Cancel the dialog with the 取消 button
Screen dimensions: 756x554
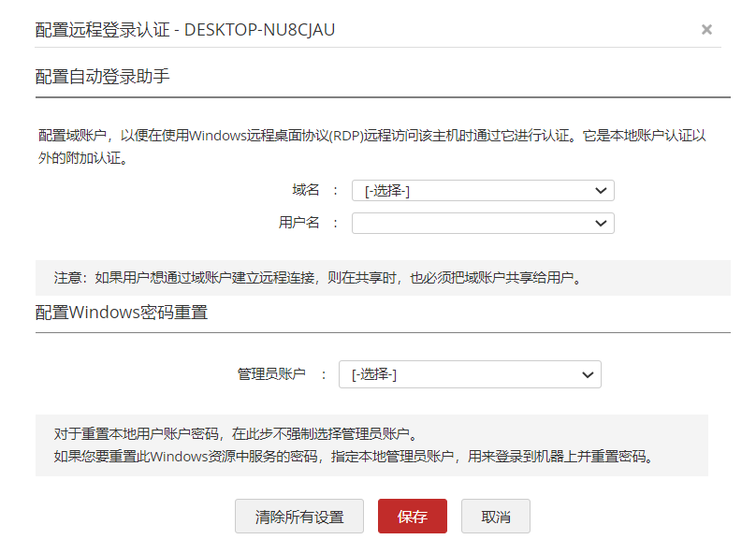496,517
